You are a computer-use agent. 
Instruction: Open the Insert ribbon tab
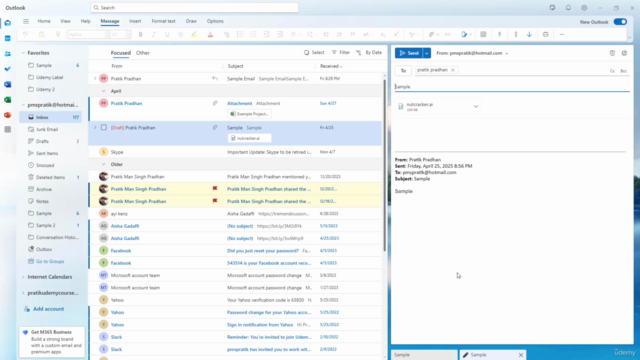pos(135,21)
